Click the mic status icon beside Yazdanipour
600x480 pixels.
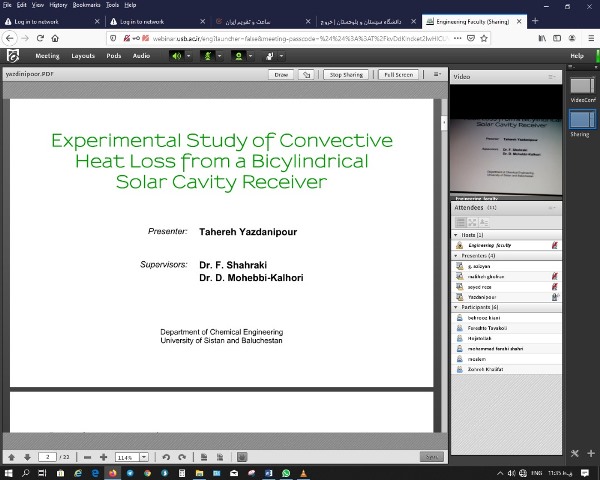[555, 297]
